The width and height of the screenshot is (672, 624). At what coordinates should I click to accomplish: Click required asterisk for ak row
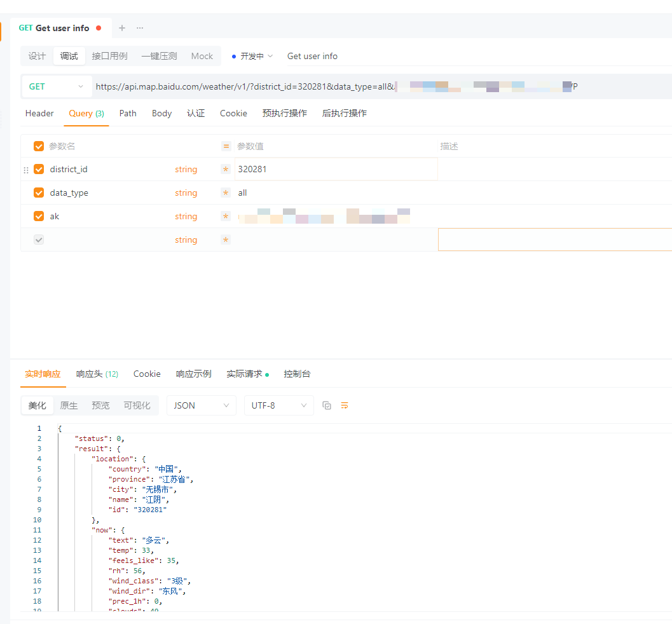point(226,216)
